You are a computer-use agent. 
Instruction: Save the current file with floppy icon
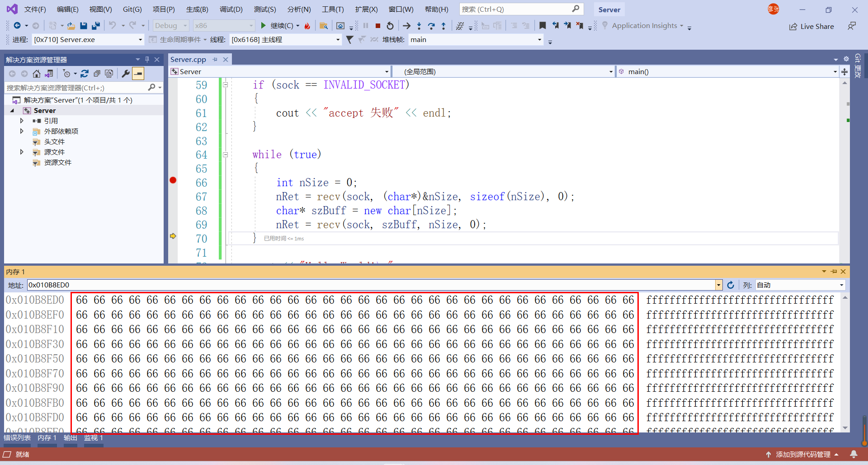pyautogui.click(x=84, y=26)
